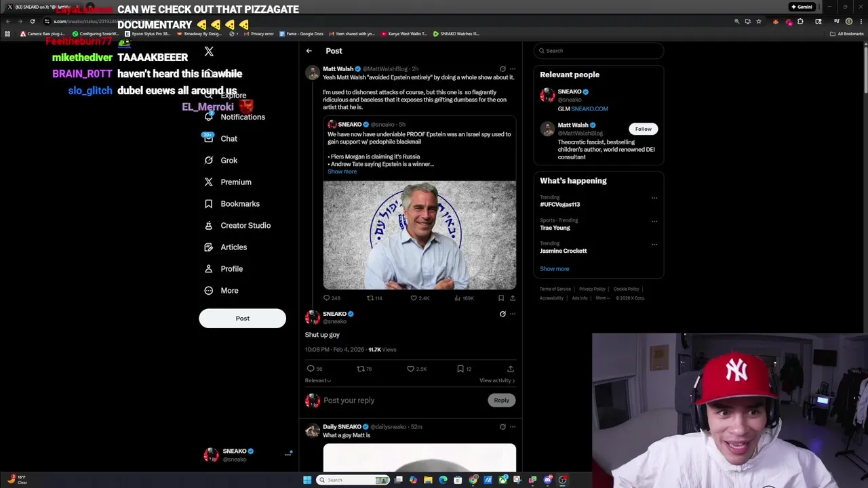This screenshot has width=868, height=488.
Task: Open options for #UFCVegas113 trend
Action: point(654,198)
